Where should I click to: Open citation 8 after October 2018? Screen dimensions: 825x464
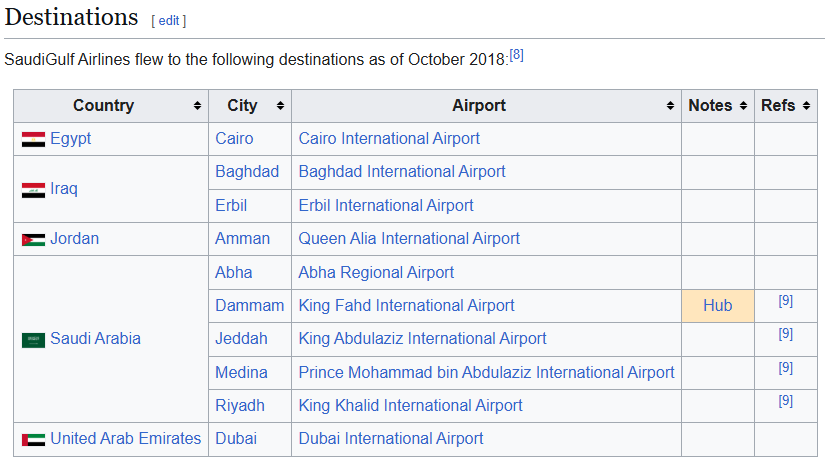[x=516, y=55]
